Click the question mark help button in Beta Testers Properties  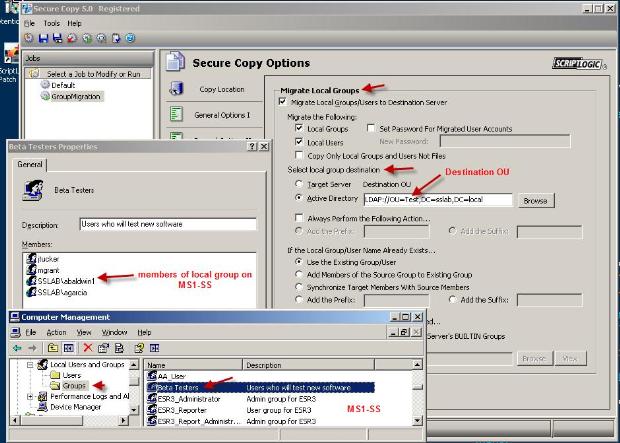252,146
